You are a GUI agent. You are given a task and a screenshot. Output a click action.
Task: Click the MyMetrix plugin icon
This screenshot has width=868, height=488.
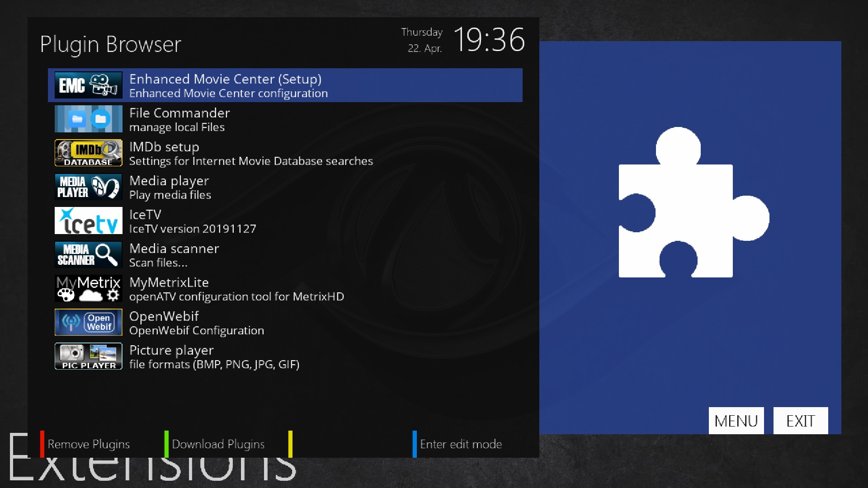point(88,288)
